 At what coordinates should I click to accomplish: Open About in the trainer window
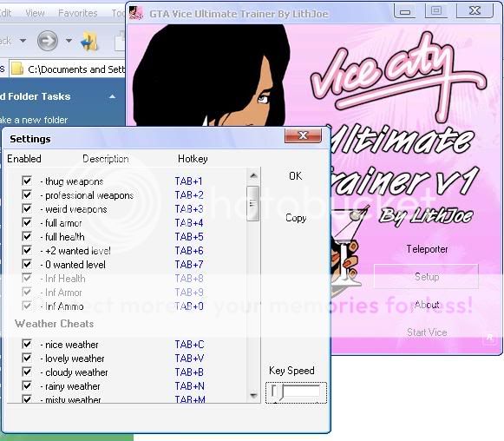pos(427,305)
